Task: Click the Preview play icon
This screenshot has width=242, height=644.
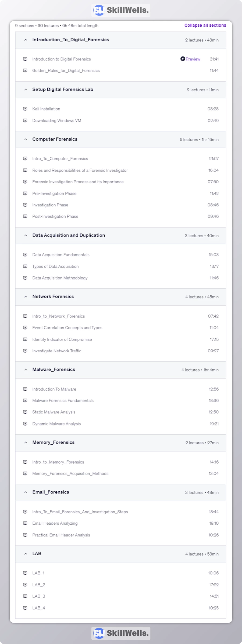Action: (183, 59)
